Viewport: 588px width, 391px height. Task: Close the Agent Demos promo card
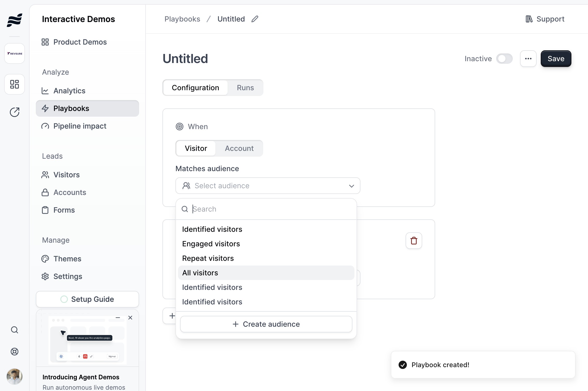[130, 318]
